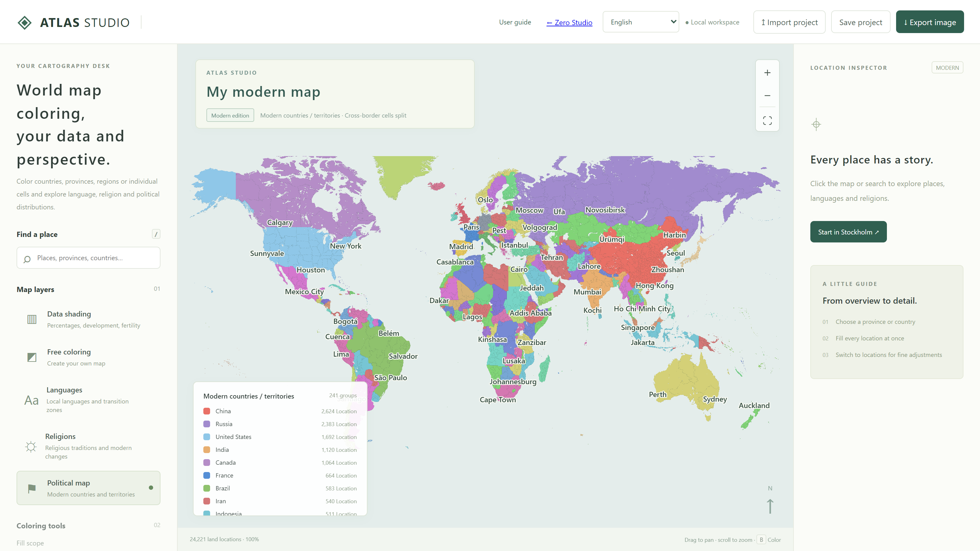Click the Languages Aa icon

click(x=32, y=400)
